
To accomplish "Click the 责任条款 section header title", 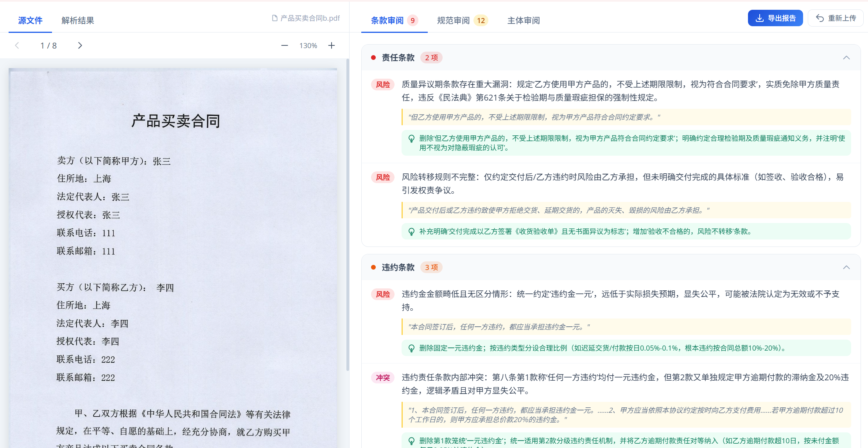I will (x=398, y=58).
